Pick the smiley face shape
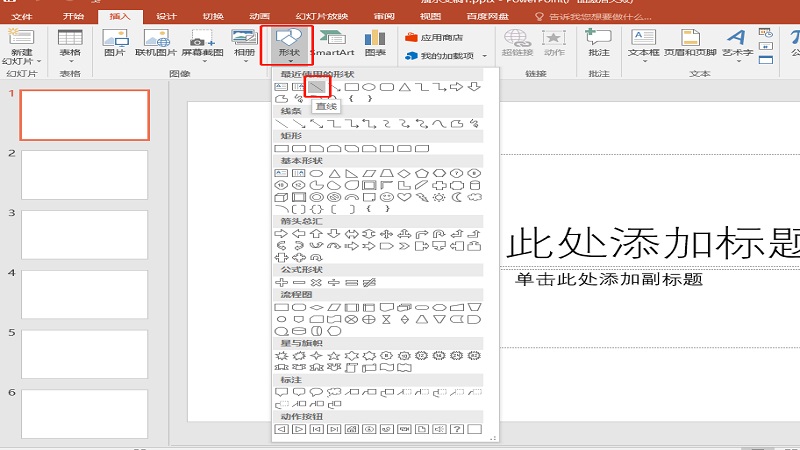Viewport: 800px width, 450px height. coord(386,197)
